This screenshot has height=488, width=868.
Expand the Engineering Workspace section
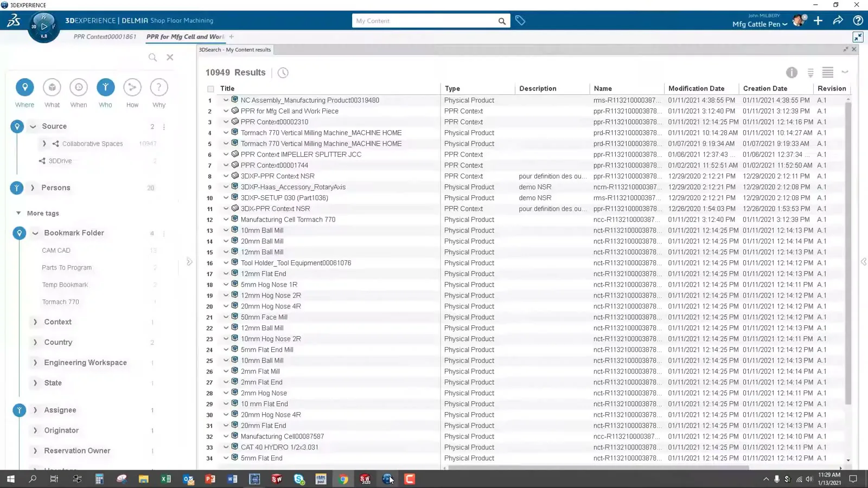click(x=35, y=363)
